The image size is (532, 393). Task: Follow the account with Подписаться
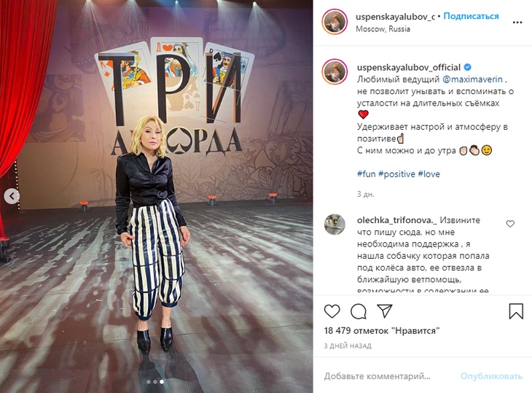471,16
